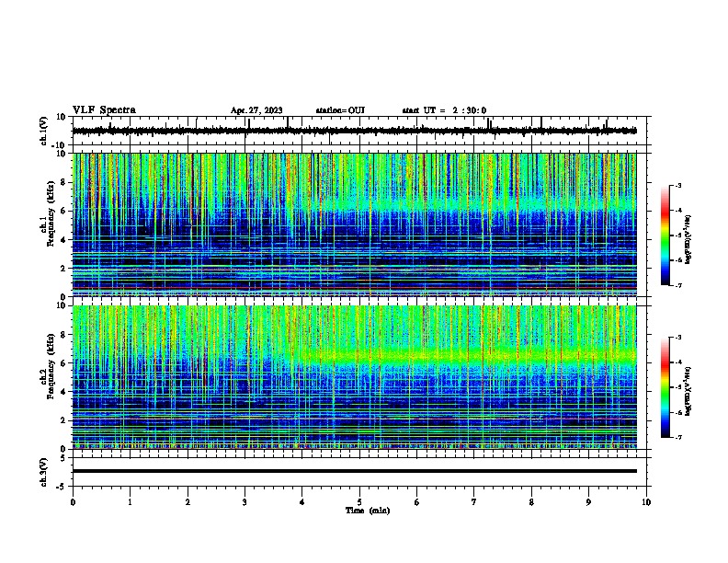728x563 pixels.
Task: Click the ch.3 black voltage trace line
Action: coord(354,471)
